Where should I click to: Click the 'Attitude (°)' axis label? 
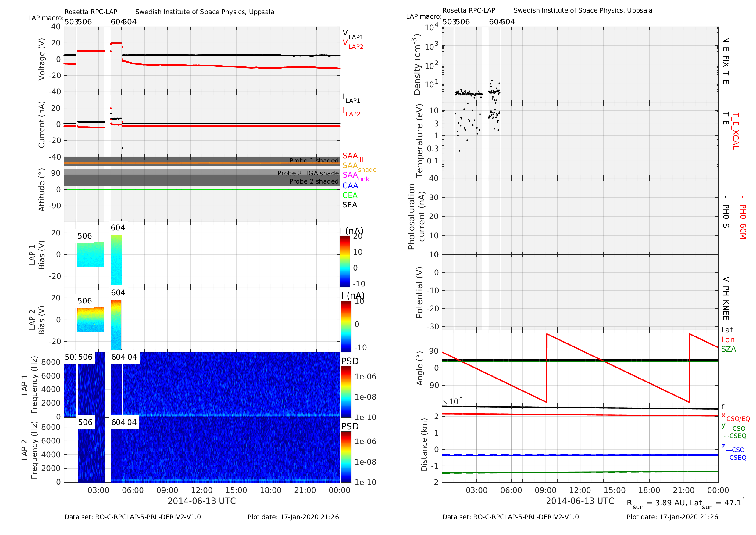coord(41,190)
